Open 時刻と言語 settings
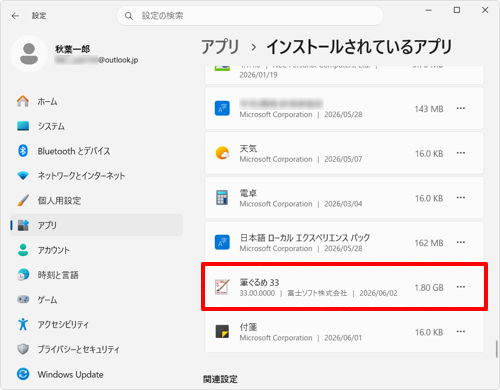This screenshot has height=390, width=500. point(96,275)
